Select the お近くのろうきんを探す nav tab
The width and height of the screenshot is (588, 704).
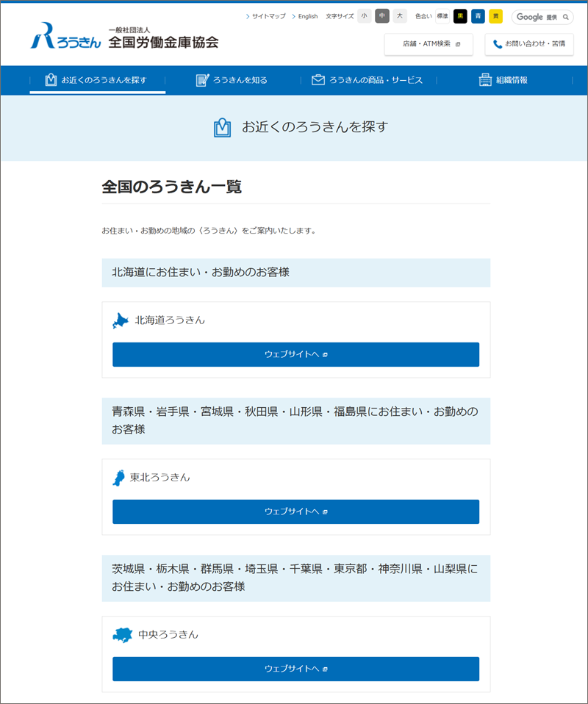tap(97, 80)
